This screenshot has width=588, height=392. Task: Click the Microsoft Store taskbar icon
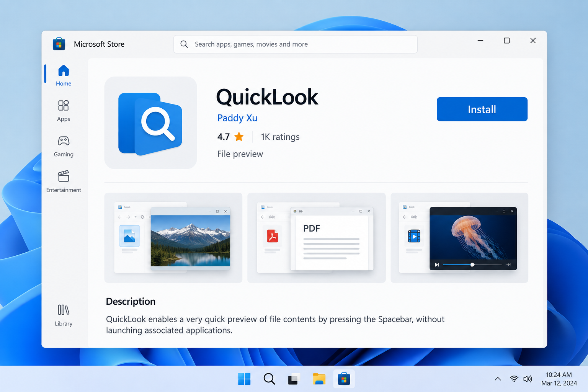pyautogui.click(x=344, y=379)
